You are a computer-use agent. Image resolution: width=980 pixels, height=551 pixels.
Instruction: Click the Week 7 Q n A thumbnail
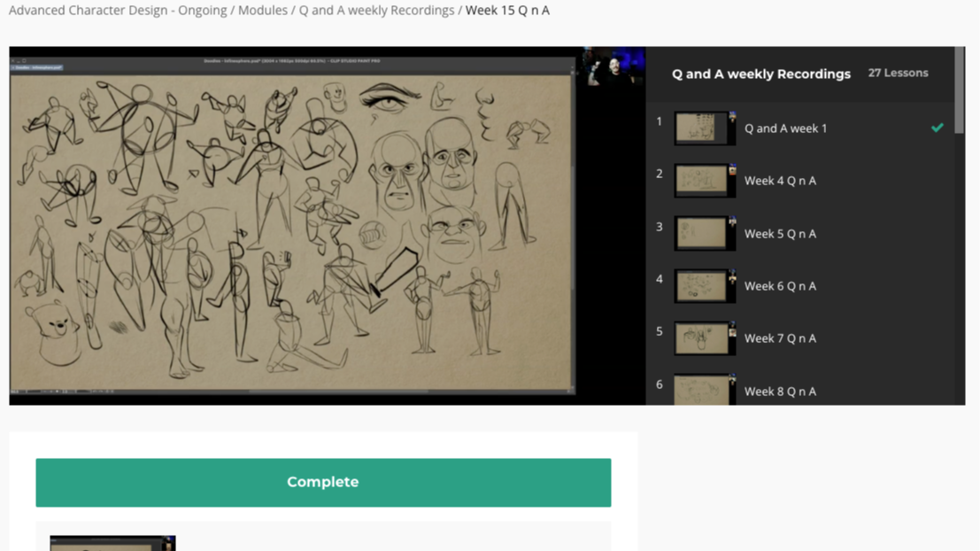[x=705, y=338]
